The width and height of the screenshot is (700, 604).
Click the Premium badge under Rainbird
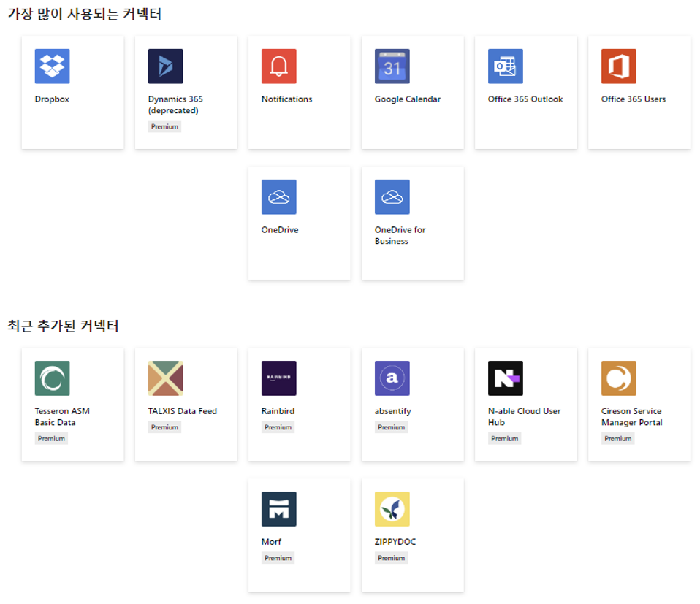click(x=278, y=427)
